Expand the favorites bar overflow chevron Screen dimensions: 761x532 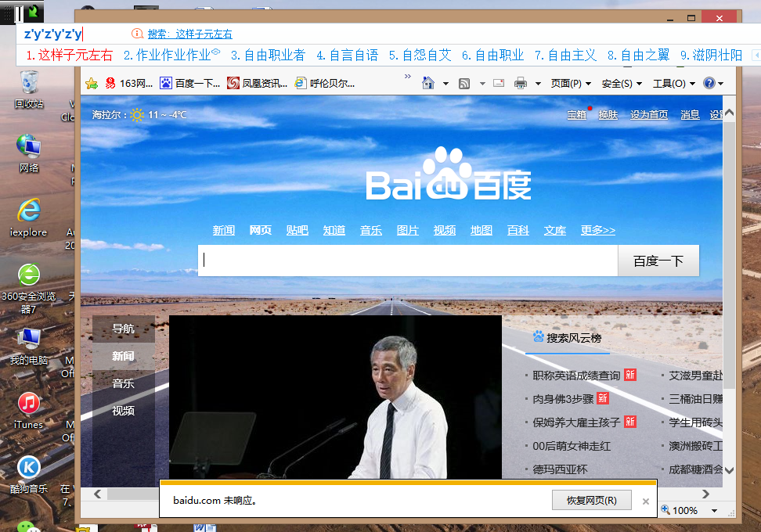[x=408, y=76]
